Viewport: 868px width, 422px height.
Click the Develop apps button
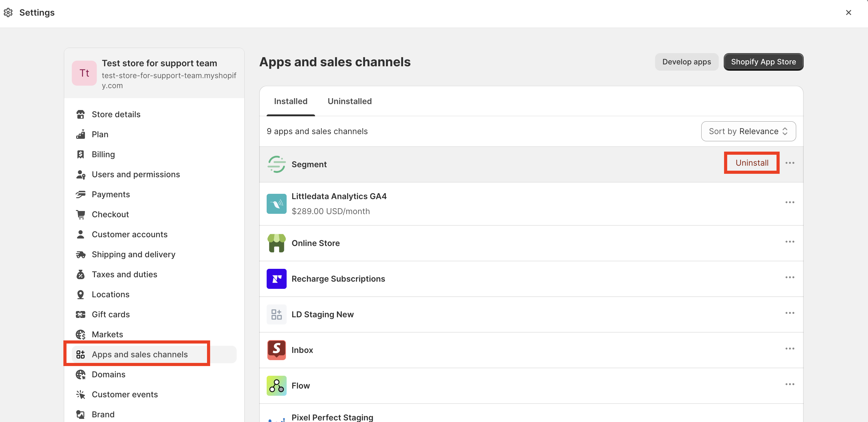pos(686,62)
